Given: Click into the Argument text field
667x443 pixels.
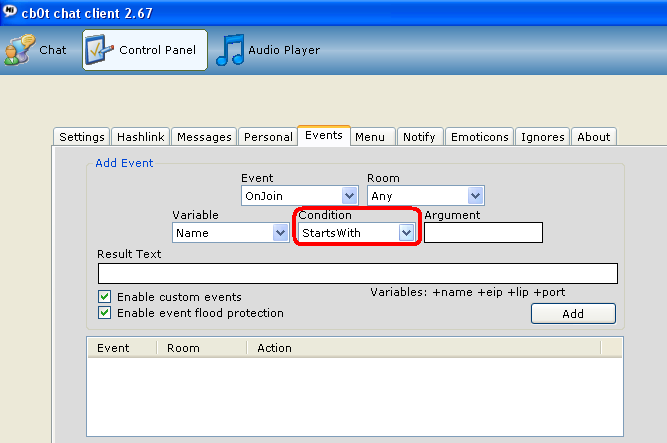Looking at the screenshot, I should (483, 233).
